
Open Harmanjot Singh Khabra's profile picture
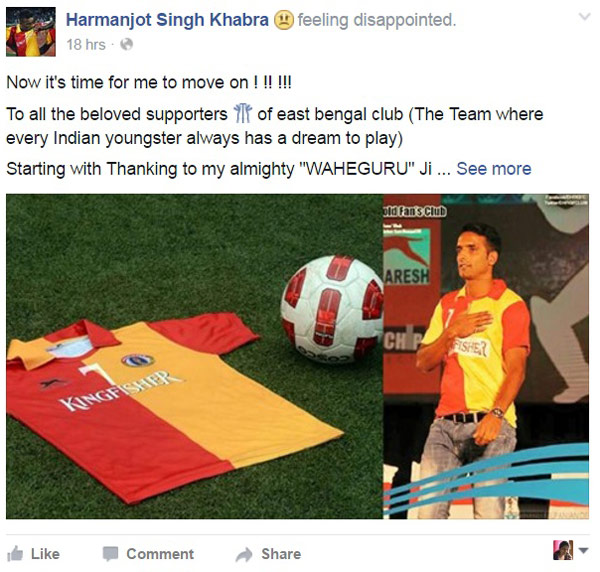coord(31,32)
